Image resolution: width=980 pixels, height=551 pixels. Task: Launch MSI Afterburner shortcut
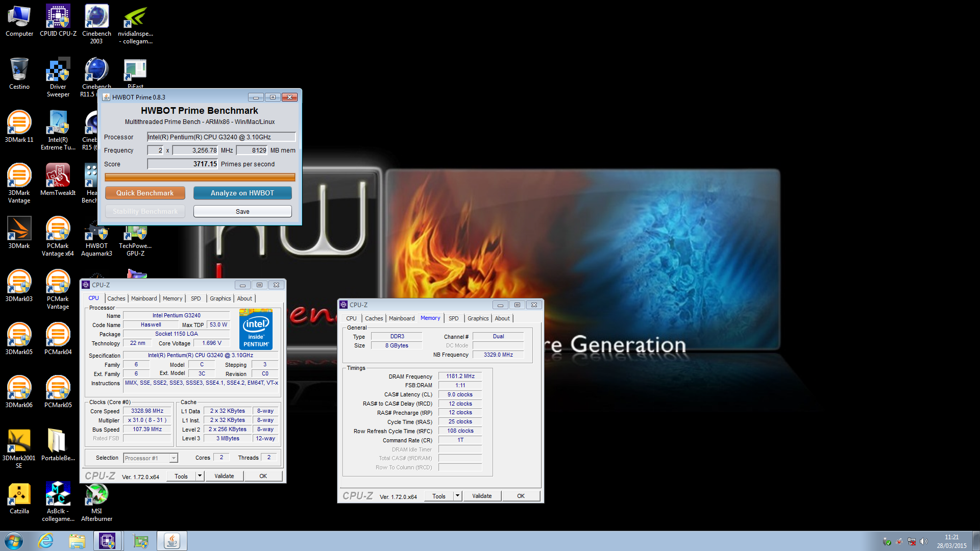pos(96,502)
